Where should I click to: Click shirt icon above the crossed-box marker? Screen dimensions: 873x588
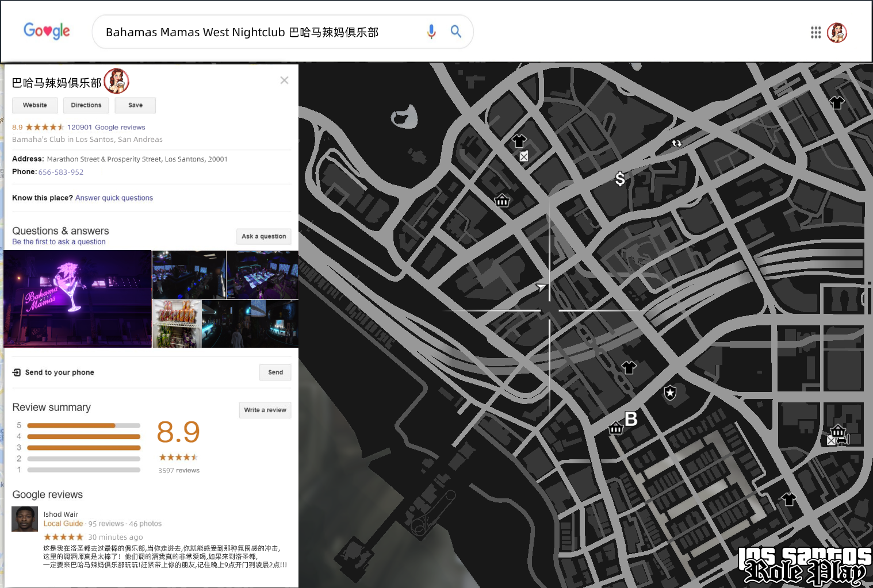(519, 141)
